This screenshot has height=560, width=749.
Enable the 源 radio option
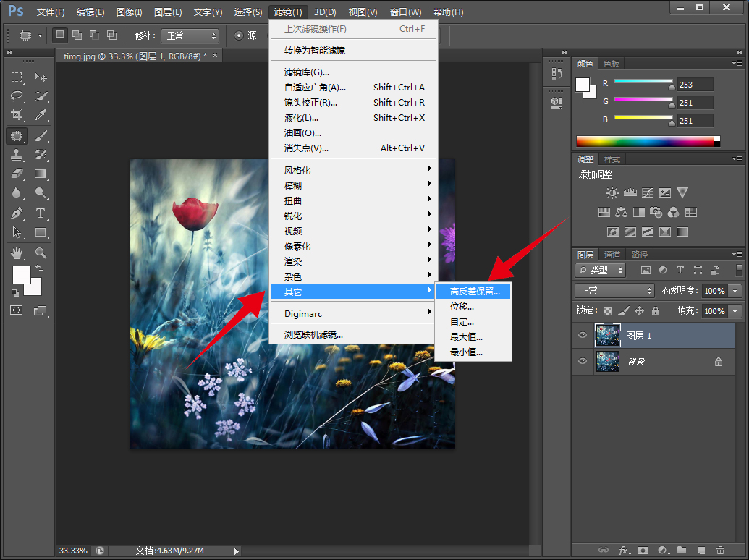239,35
